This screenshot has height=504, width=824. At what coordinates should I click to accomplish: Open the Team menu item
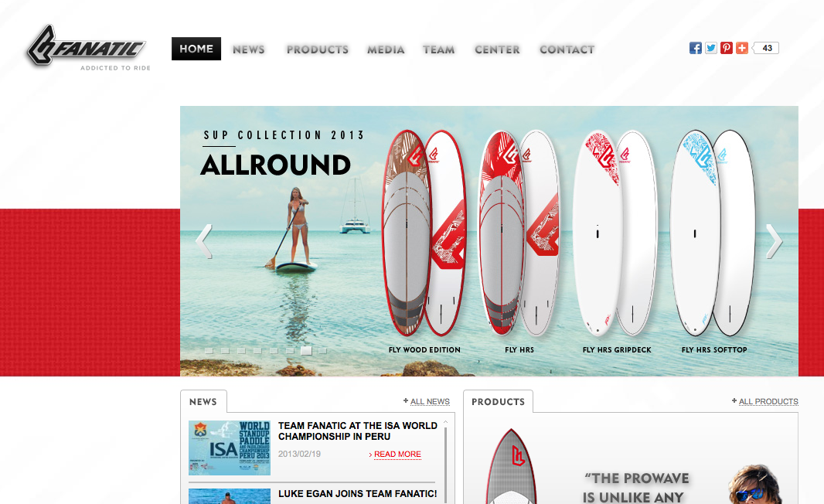click(x=439, y=49)
